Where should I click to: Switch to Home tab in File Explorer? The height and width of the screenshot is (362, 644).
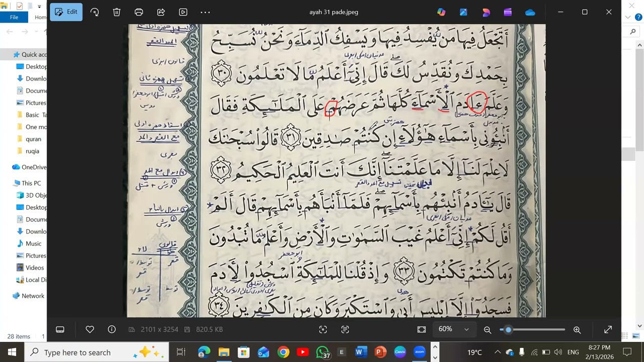(40, 17)
